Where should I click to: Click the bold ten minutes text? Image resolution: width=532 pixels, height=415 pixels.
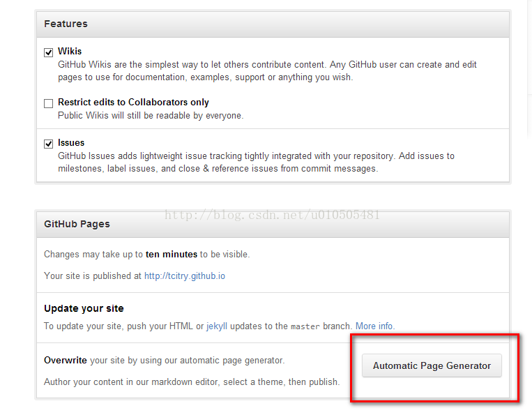coord(171,255)
